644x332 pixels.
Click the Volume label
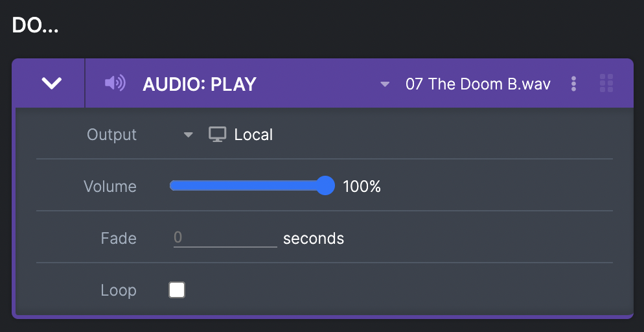tap(110, 187)
